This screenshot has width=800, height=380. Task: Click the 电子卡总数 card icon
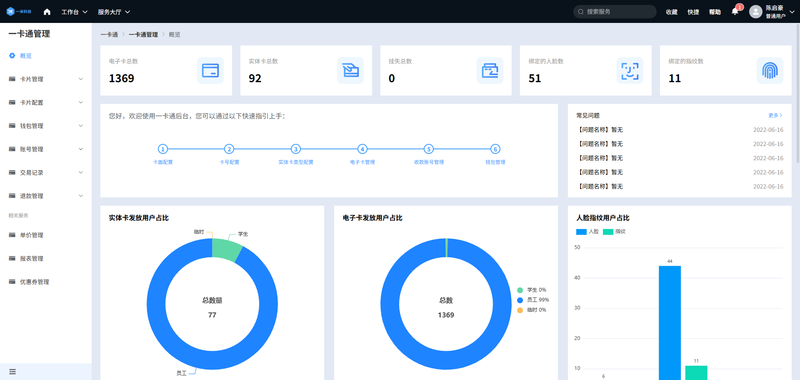pos(210,70)
